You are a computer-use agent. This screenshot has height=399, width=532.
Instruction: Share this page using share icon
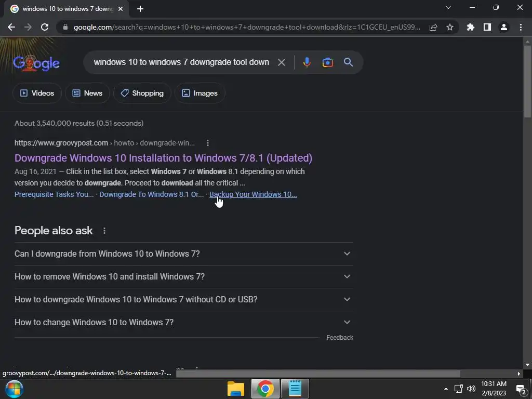(433, 27)
